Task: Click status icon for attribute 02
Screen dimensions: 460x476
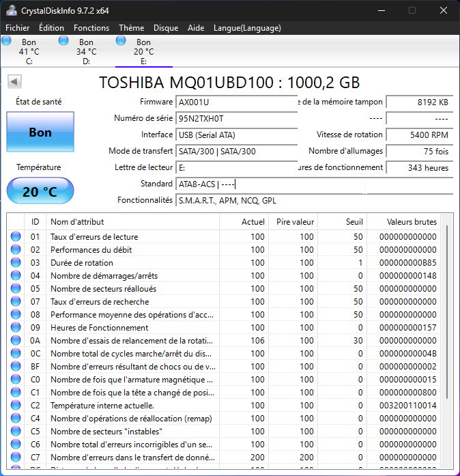Action: 16,249
